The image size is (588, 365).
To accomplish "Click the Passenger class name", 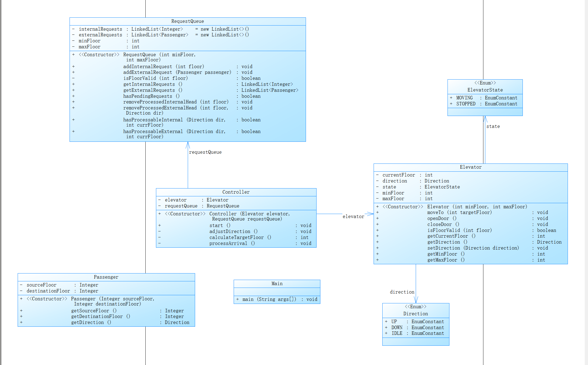I will click(106, 277).
